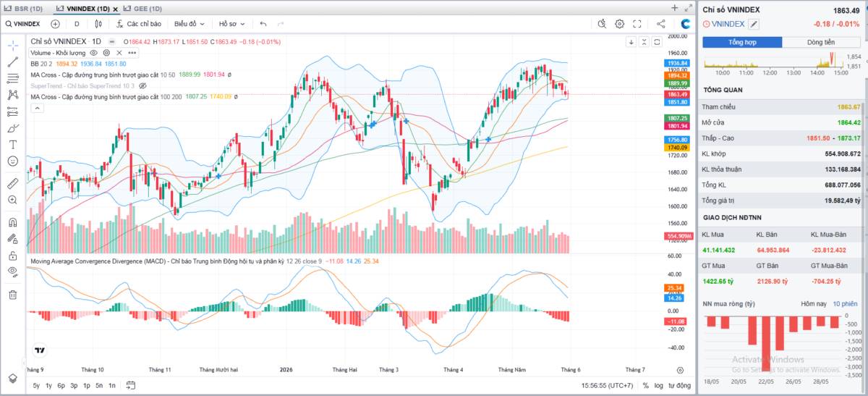Select the zoom in tool
The image size is (868, 396).
tap(12, 200)
